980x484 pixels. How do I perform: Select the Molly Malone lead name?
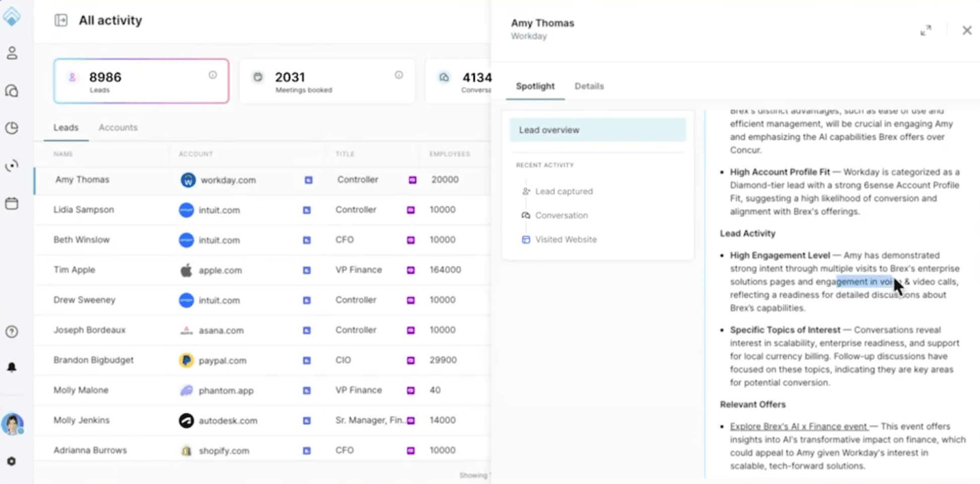[x=81, y=390]
